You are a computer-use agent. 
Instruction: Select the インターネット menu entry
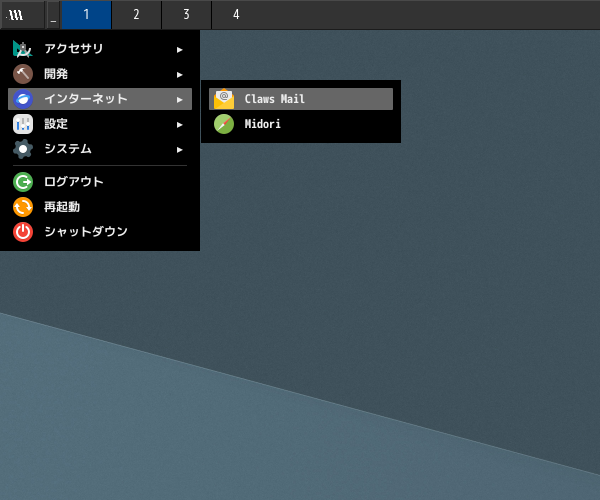point(100,99)
